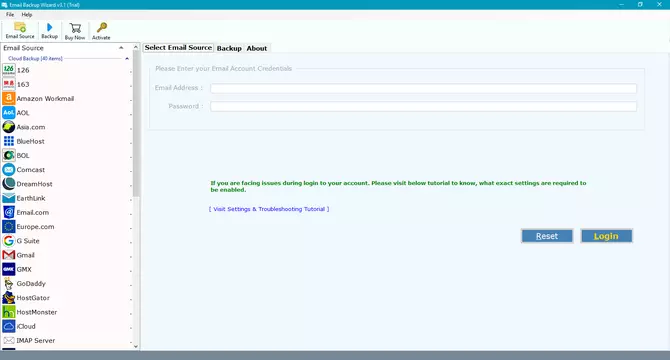Click the Activate key icon
670x360 pixels.
coord(102,28)
